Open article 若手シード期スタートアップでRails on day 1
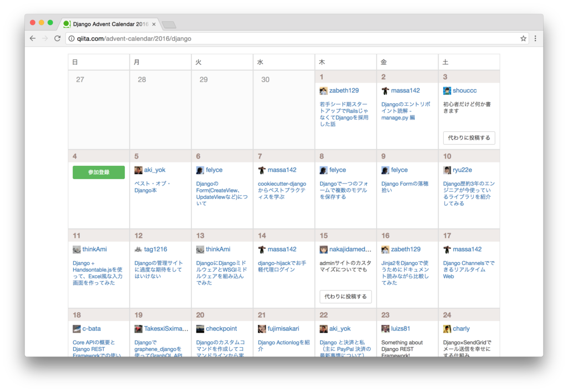The height and width of the screenshot is (392, 568). [344, 114]
